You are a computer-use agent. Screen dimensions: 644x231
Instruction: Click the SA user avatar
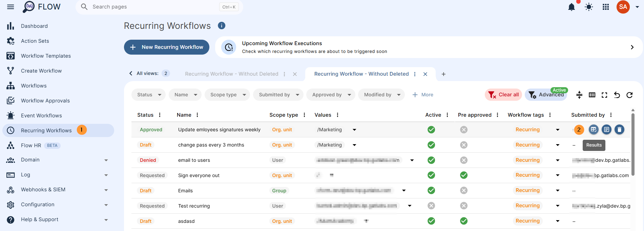[623, 7]
